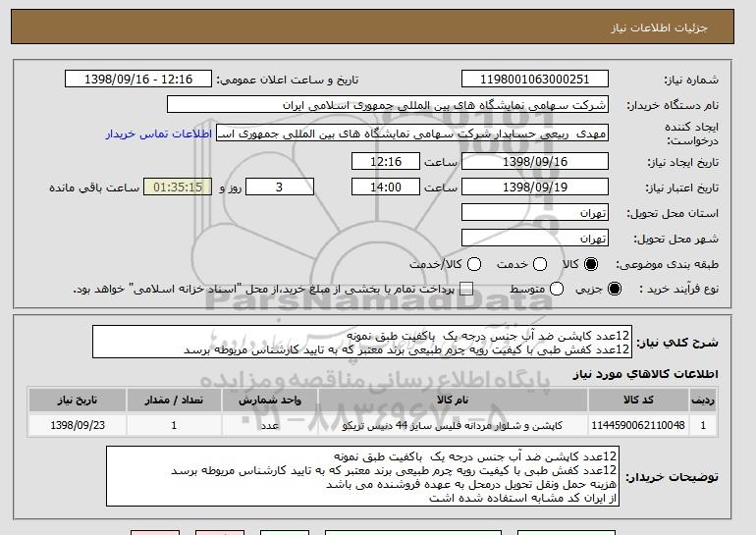
Task: Click the creation time field 12:16
Action: (386, 161)
